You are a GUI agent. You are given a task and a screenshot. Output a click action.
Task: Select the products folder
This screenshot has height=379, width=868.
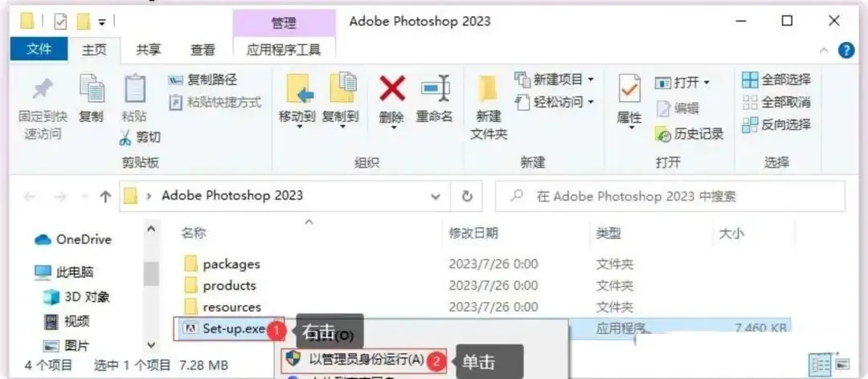229,286
